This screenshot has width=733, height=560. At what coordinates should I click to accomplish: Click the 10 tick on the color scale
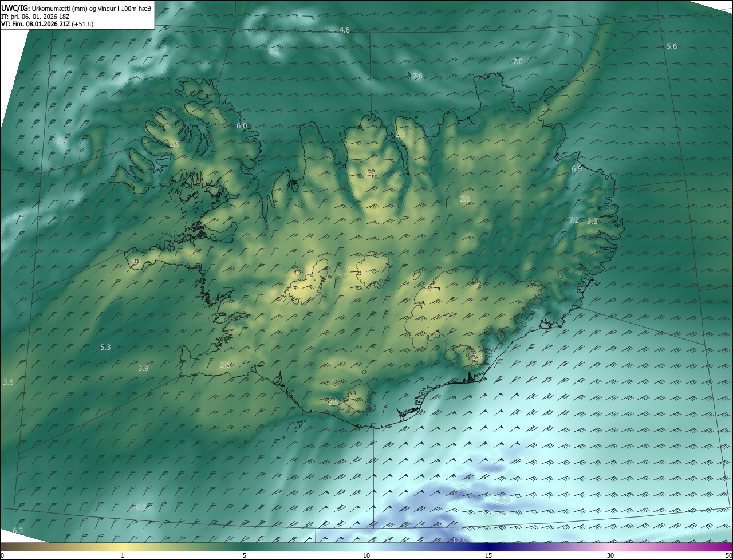pyautogui.click(x=366, y=555)
